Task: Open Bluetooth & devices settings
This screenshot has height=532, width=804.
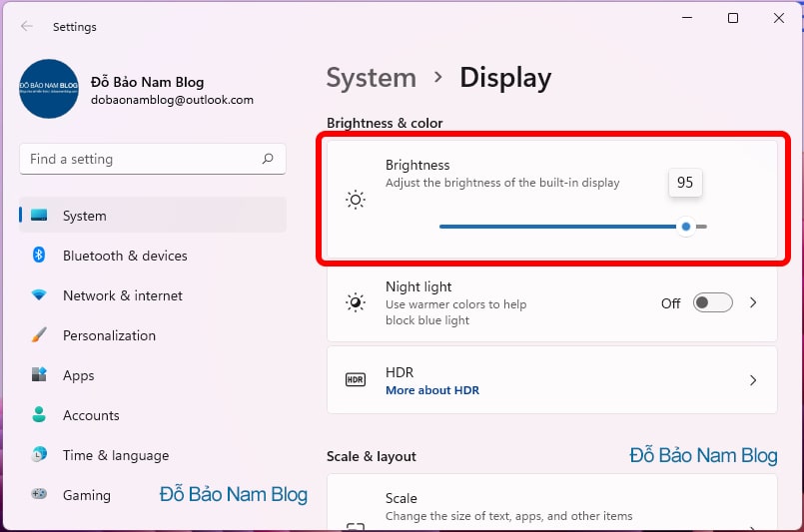Action: click(152, 256)
